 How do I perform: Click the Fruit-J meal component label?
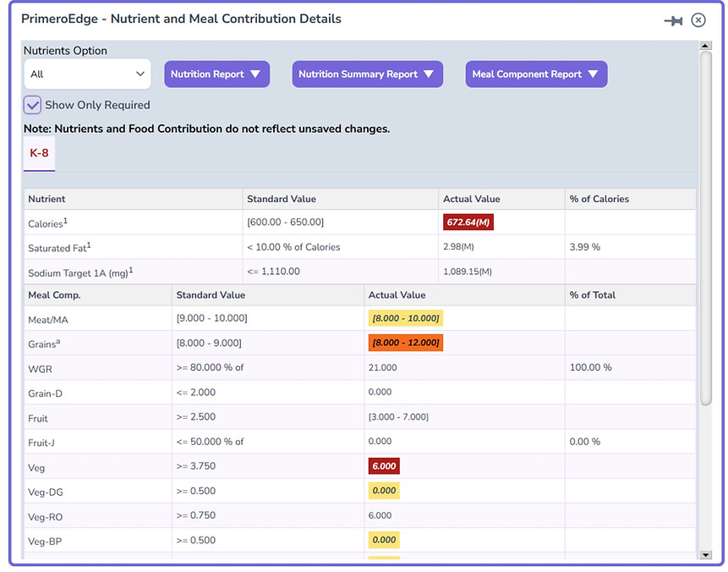[x=41, y=443]
